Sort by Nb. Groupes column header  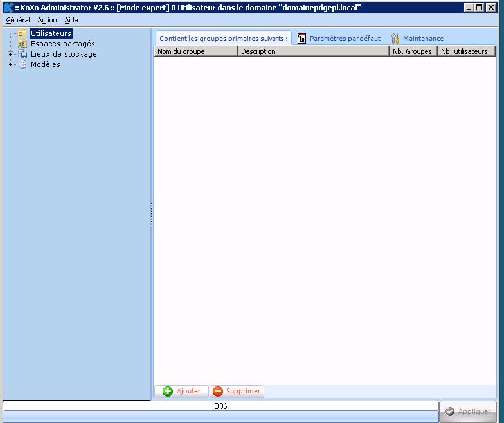tap(413, 51)
